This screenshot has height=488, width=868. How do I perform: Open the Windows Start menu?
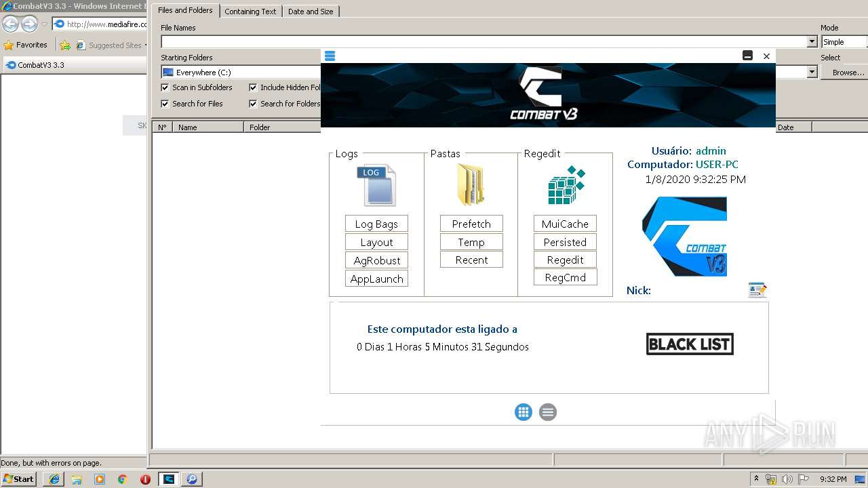(18, 479)
